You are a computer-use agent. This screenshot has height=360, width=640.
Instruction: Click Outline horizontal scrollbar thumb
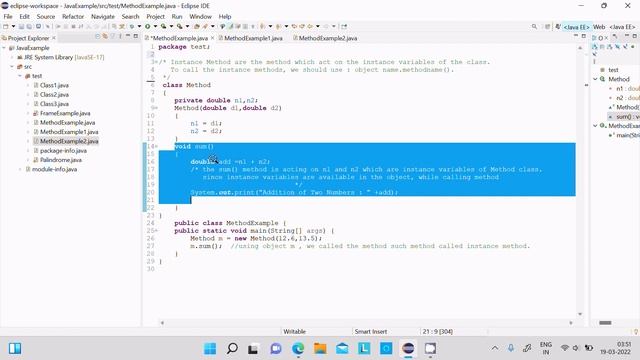(605, 323)
